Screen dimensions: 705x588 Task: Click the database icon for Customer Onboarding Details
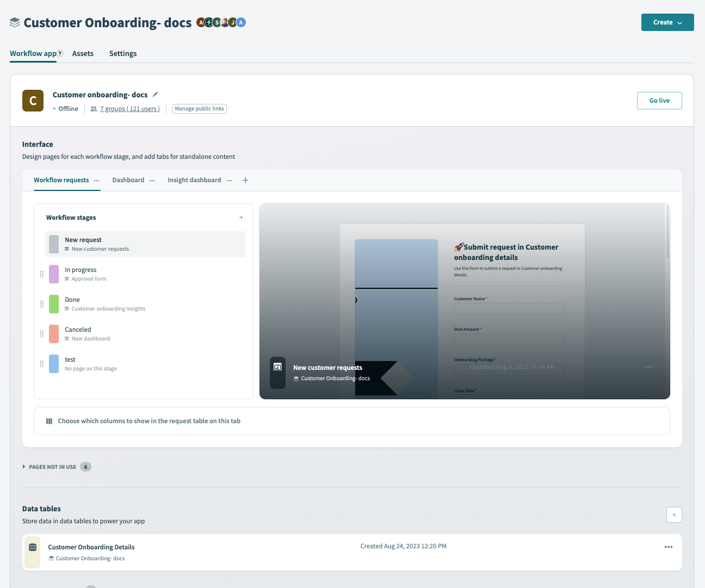(33, 547)
